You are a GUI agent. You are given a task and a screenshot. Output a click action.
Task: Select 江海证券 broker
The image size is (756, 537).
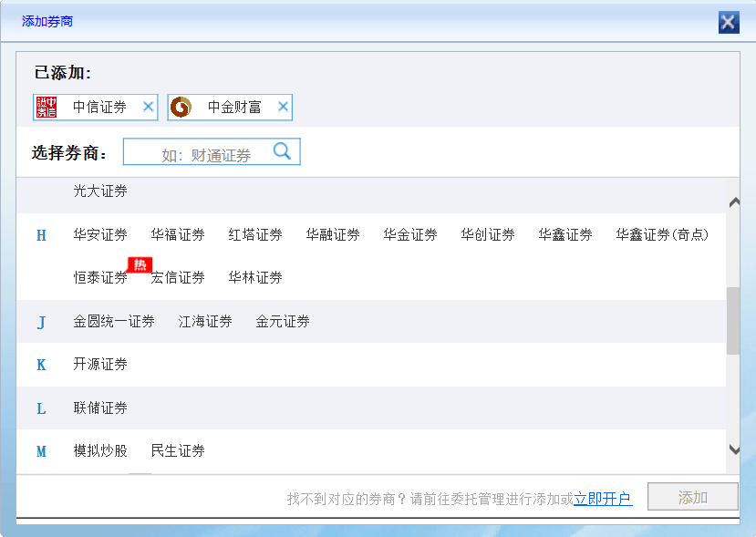pyautogui.click(x=205, y=322)
